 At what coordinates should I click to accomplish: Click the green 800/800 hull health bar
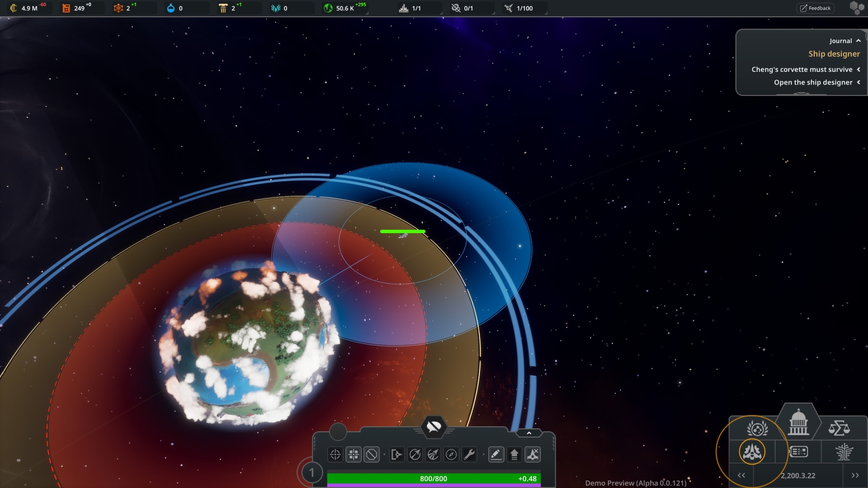click(433, 479)
